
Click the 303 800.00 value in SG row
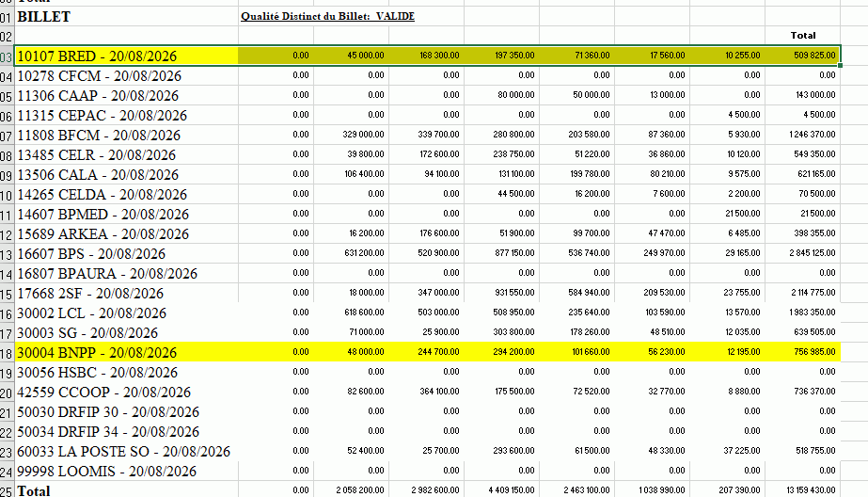point(513,332)
